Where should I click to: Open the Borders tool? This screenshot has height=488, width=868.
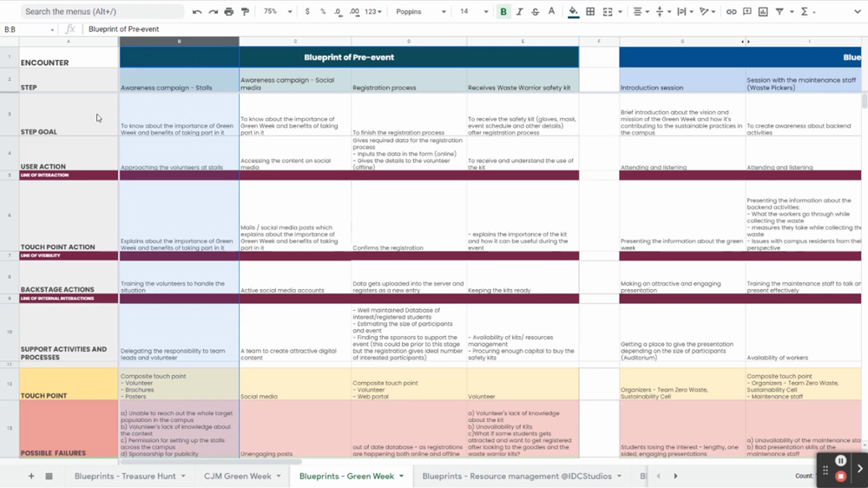point(590,11)
